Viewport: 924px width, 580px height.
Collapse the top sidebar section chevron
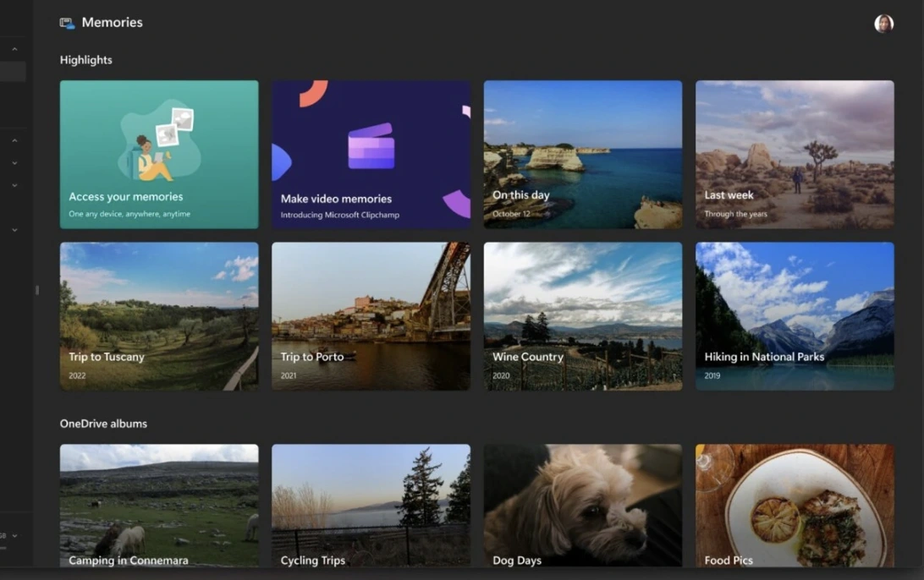pos(14,50)
